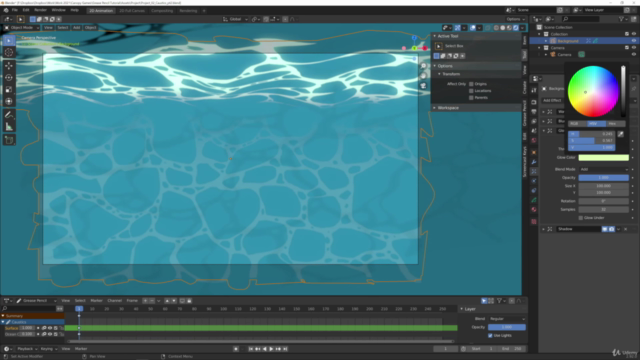The image size is (640, 360).
Task: Open the layer Blend Regular dropdown
Action: tap(507, 319)
